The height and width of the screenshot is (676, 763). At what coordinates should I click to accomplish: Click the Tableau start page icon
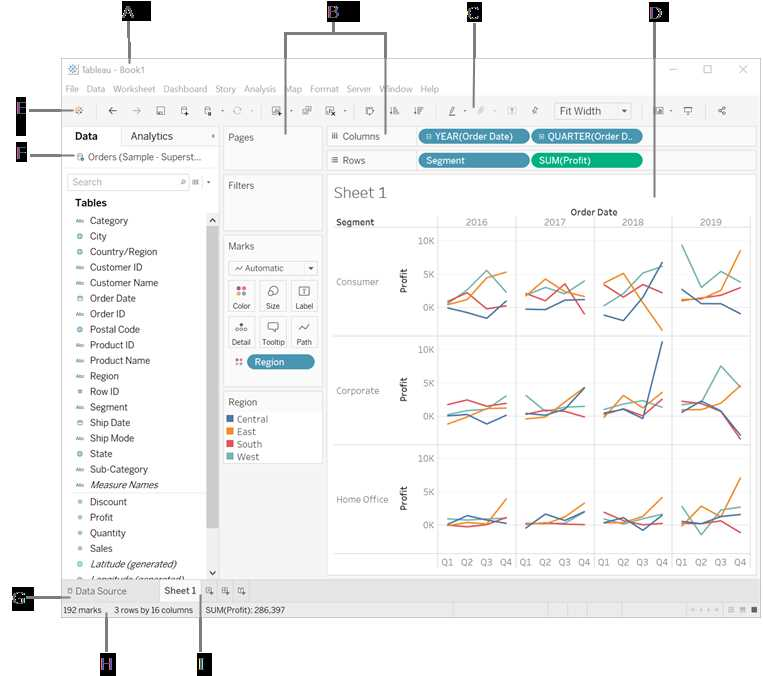[78, 111]
